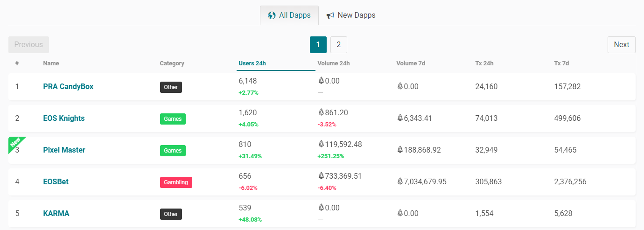This screenshot has height=230, width=644.
Task: Click the disabled Previous button
Action: click(x=28, y=45)
